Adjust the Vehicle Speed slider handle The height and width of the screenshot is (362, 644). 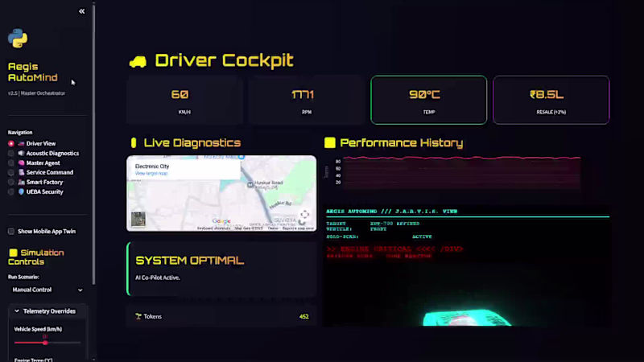(45, 343)
